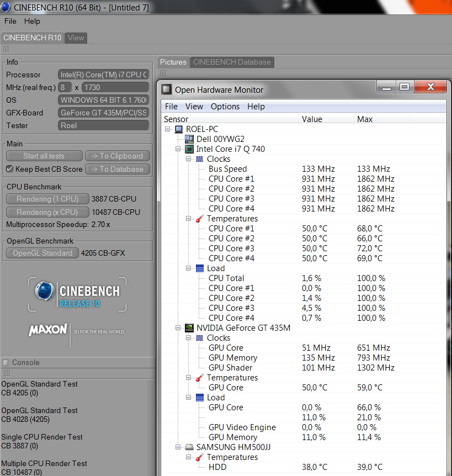Collapse the SAMSUNG HM500JJ node
452x476 pixels.
tap(178, 447)
